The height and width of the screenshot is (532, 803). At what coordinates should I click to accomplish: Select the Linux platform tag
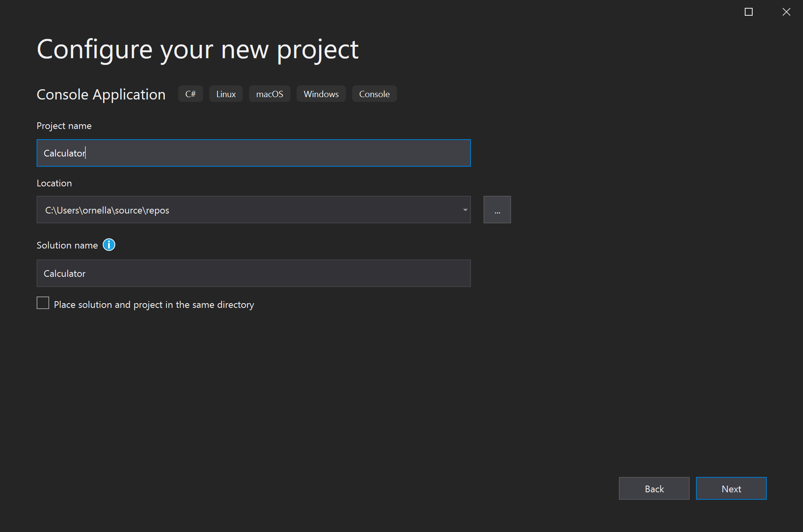pos(225,94)
